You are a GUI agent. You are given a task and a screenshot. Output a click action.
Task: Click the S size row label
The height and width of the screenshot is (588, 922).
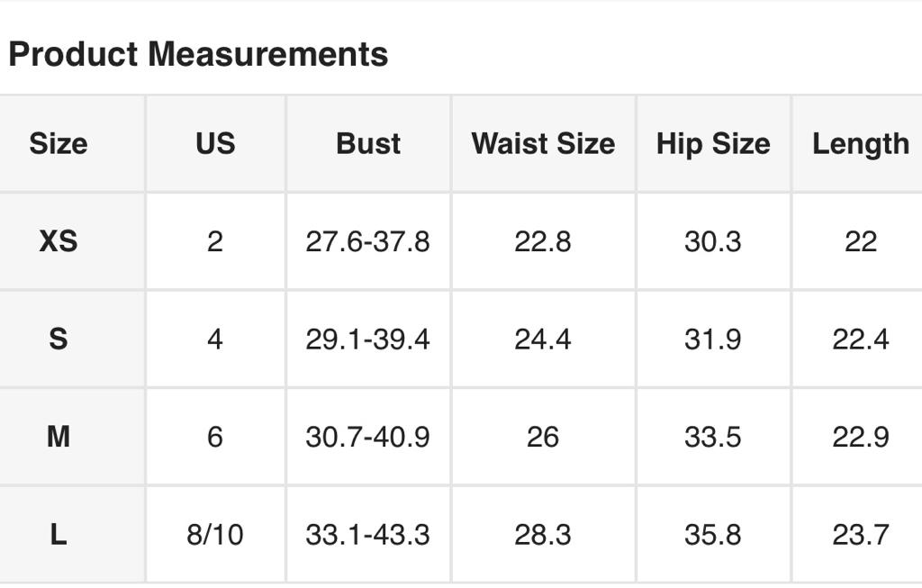coord(59,339)
